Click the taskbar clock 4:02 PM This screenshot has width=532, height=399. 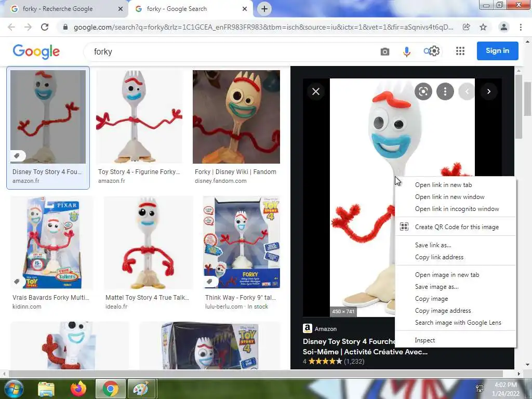coord(506,389)
